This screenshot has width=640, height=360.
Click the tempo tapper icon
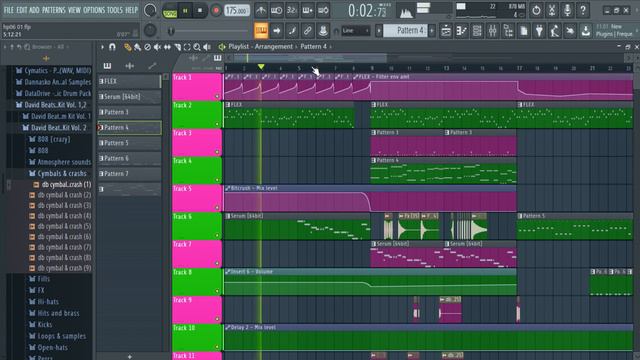pyautogui.click(x=555, y=31)
